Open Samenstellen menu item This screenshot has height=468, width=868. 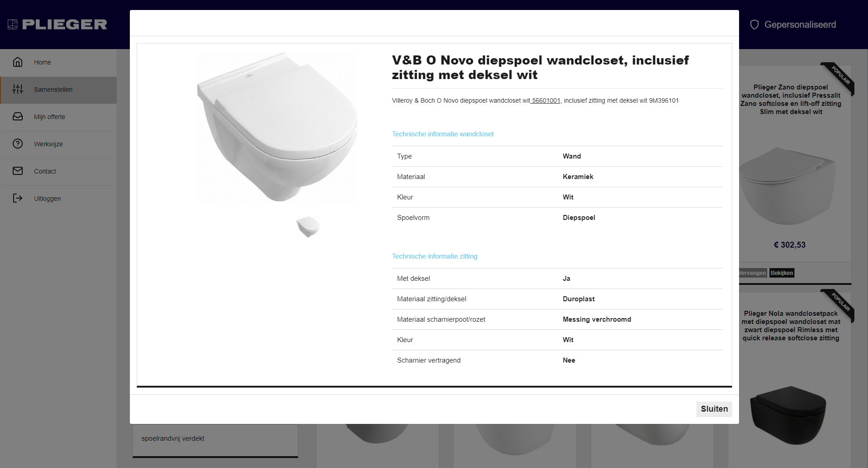[53, 90]
